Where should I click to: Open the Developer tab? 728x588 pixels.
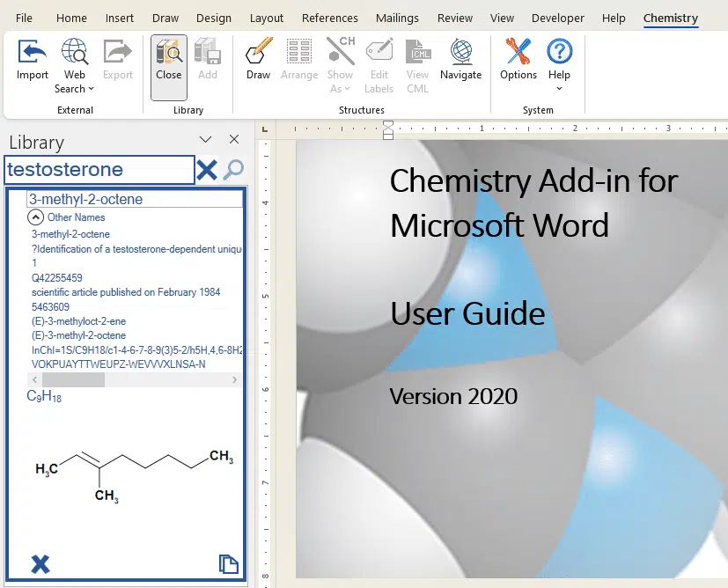tap(557, 18)
